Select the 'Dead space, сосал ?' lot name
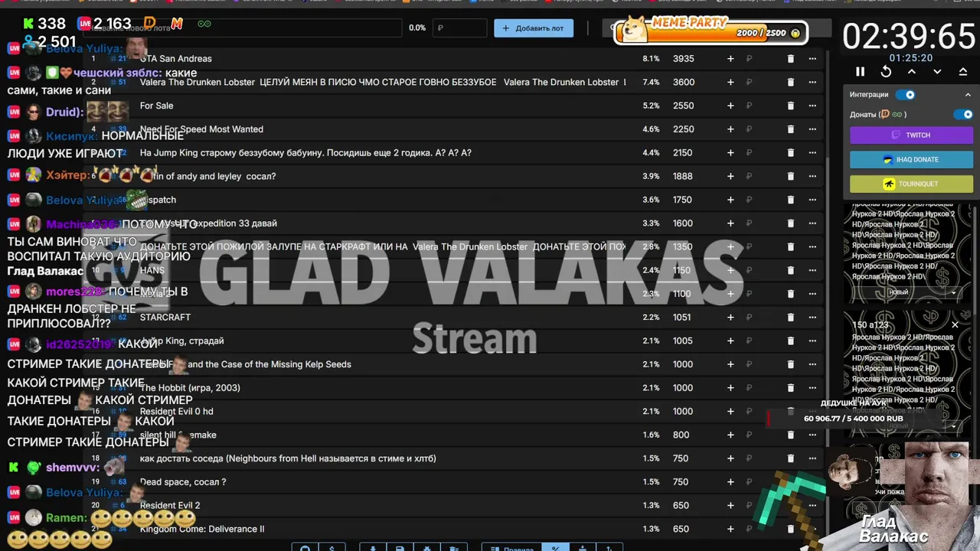 click(183, 482)
